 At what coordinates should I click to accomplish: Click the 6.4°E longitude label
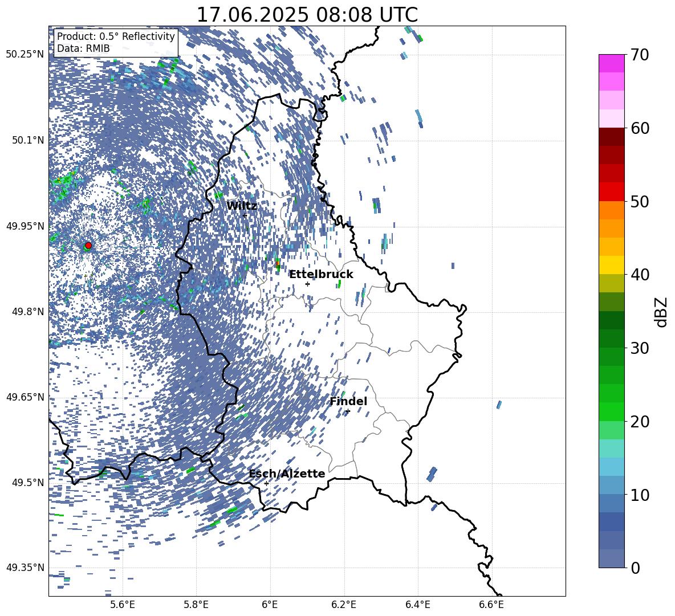click(x=418, y=605)
